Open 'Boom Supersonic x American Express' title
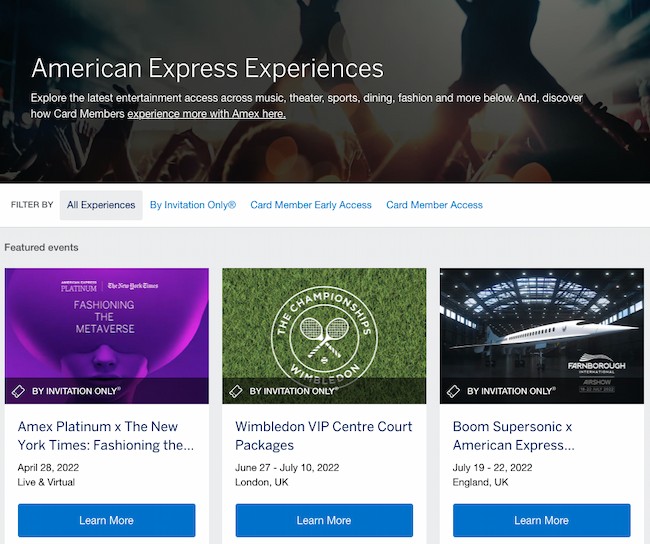 pyautogui.click(x=520, y=435)
